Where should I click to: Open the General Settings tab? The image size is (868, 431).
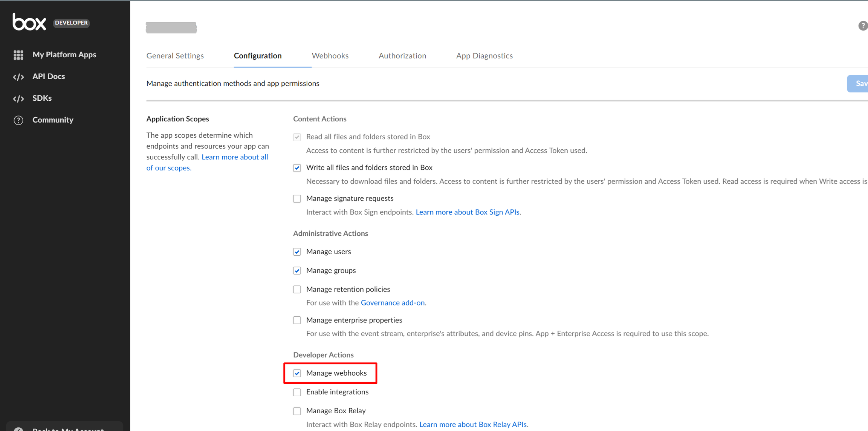click(x=175, y=56)
